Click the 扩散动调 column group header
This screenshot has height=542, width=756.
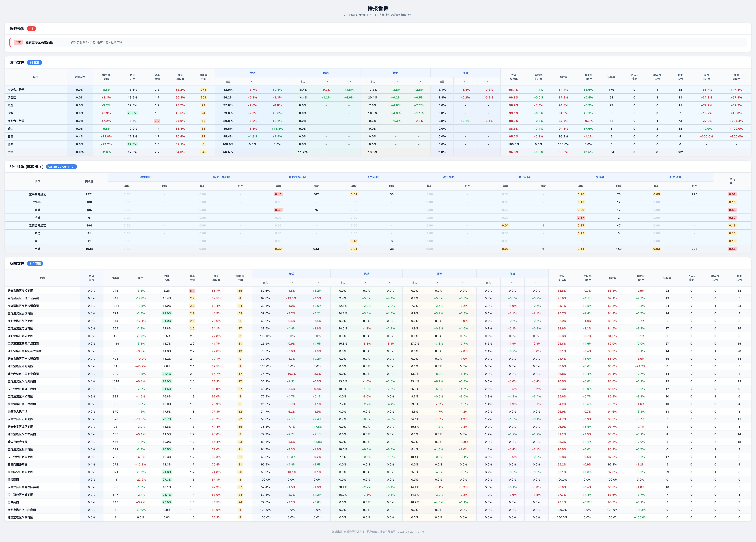coord(675,177)
